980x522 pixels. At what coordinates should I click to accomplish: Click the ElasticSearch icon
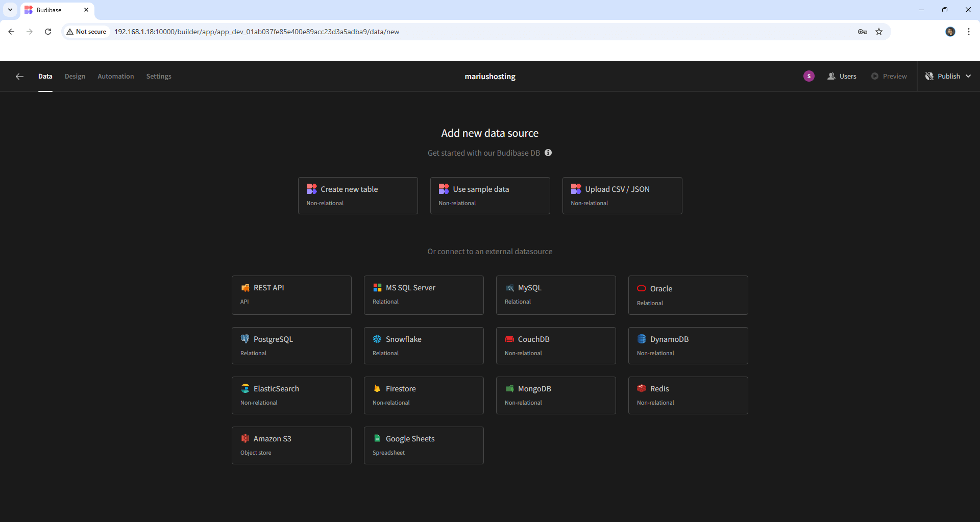[x=245, y=388]
